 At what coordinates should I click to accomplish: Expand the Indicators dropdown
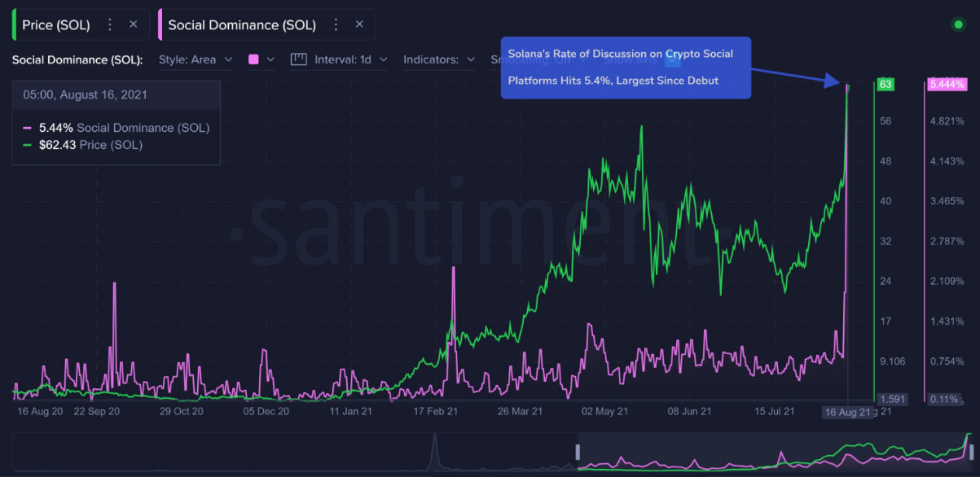[x=439, y=59]
